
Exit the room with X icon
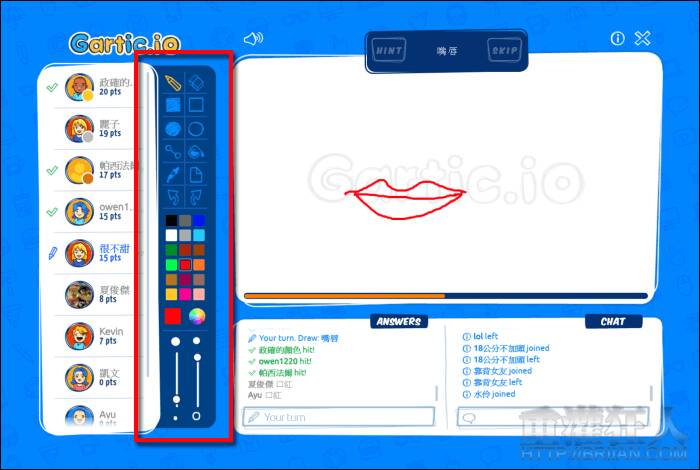point(642,38)
